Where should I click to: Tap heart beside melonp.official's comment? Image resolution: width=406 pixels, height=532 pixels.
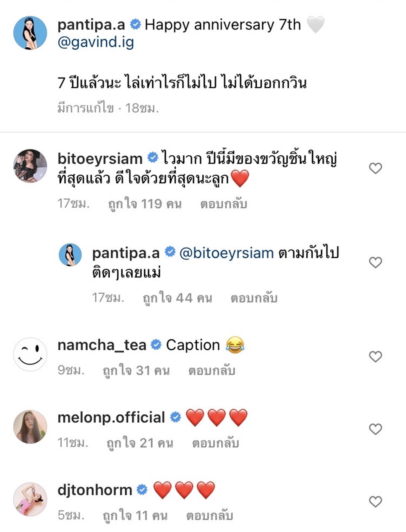(376, 429)
